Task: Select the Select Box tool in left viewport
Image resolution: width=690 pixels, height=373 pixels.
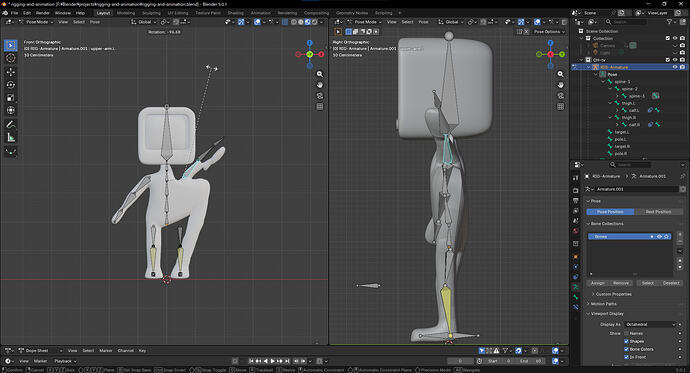Action: (x=11, y=45)
